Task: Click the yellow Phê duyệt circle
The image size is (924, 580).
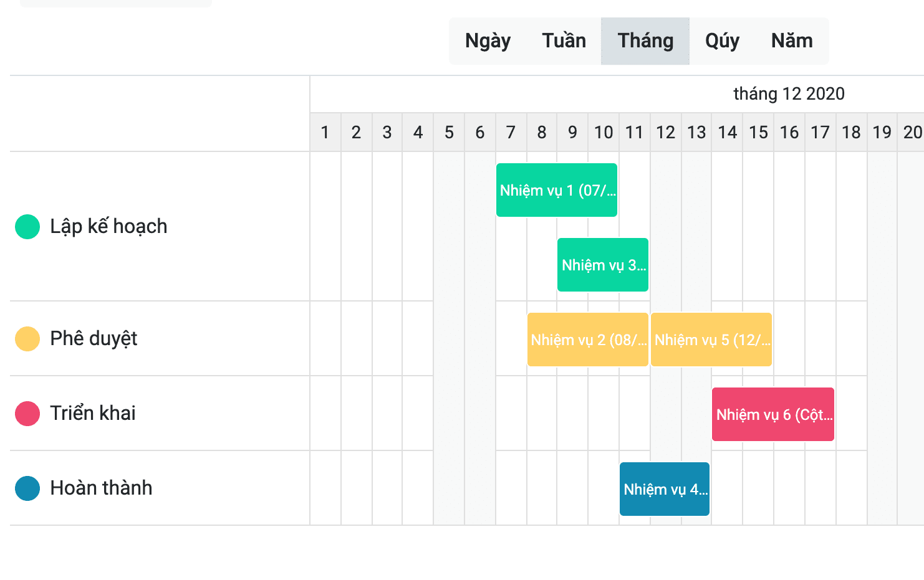Action: click(27, 339)
